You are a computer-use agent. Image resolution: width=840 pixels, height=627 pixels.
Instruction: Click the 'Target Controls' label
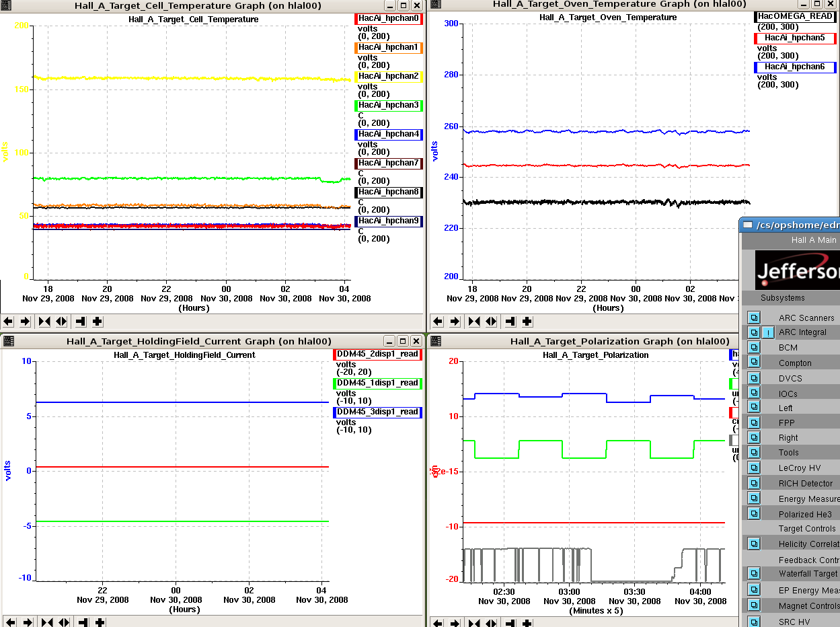coord(807,529)
